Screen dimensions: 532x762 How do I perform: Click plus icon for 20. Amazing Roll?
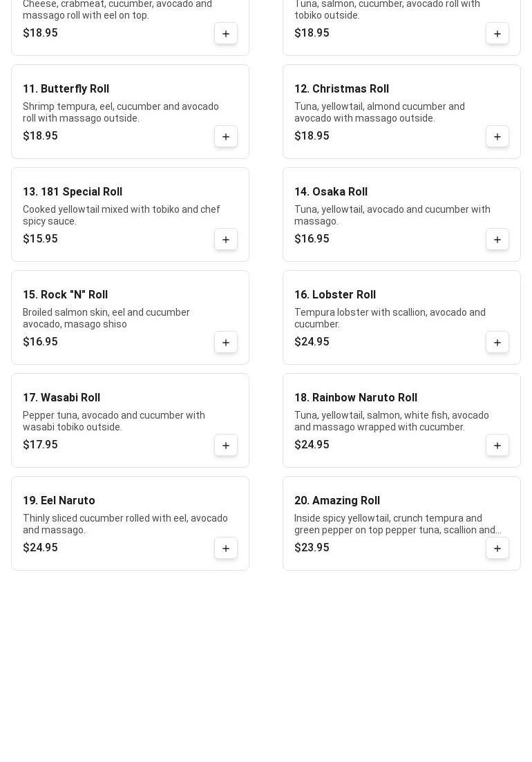click(497, 549)
